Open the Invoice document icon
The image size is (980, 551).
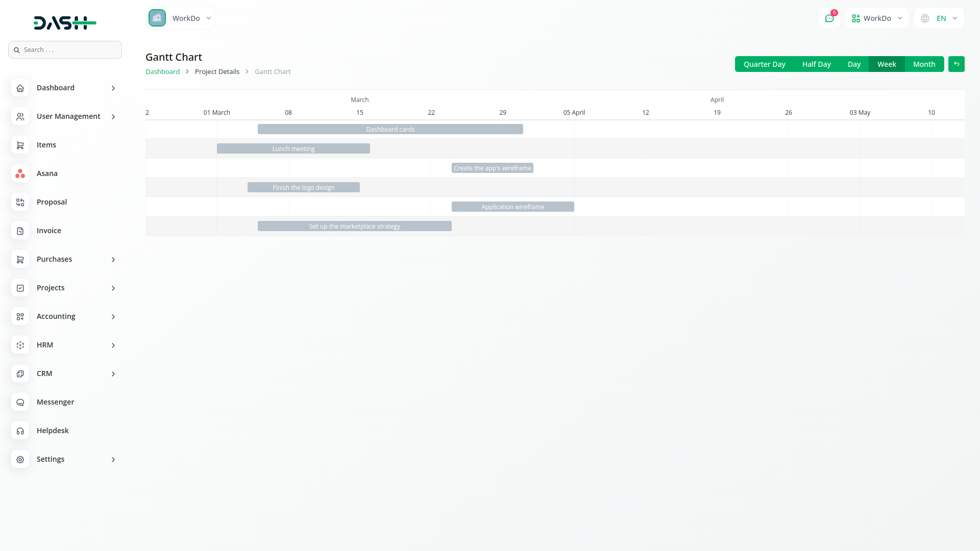pyautogui.click(x=20, y=231)
